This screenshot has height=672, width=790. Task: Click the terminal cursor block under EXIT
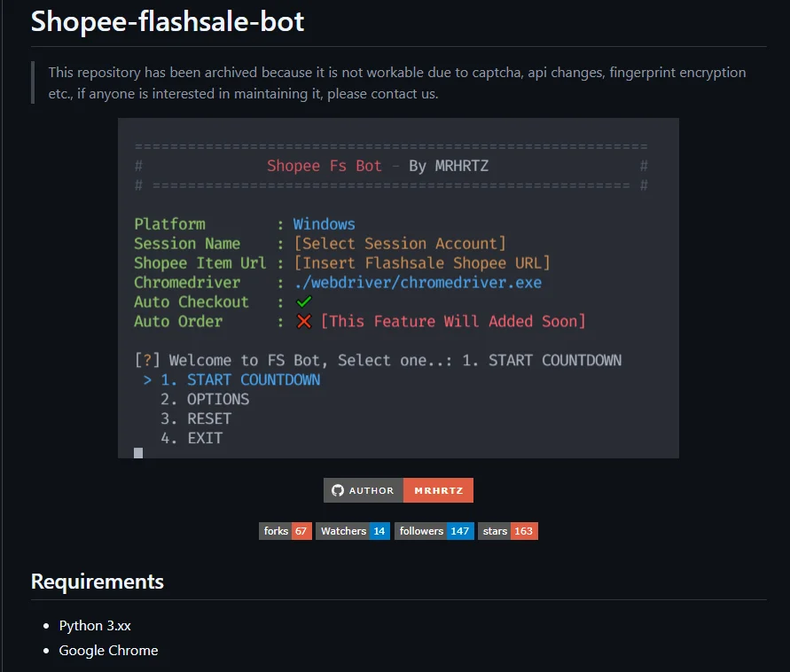pyautogui.click(x=138, y=453)
